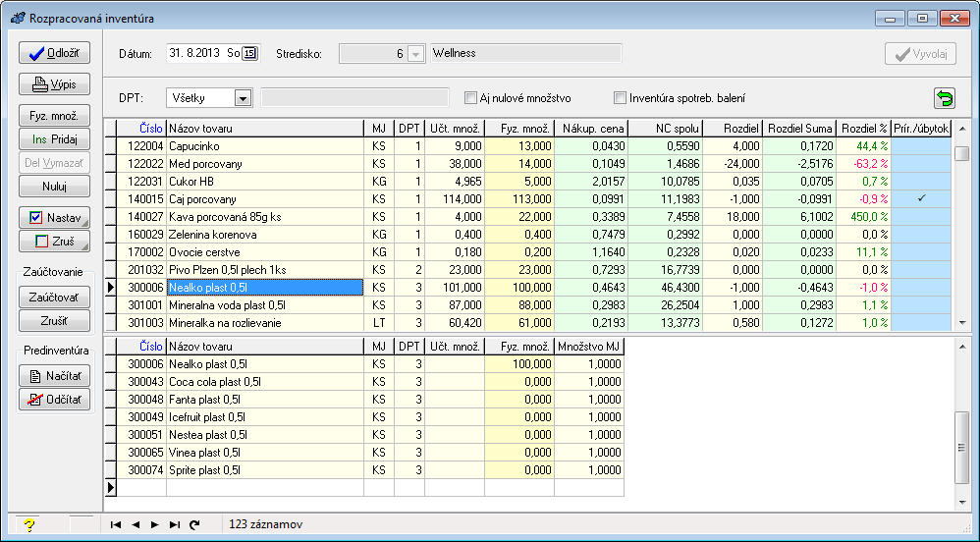Select Sprite plast 0,5l row
This screenshot has width=980, height=542.
pyautogui.click(x=265, y=470)
